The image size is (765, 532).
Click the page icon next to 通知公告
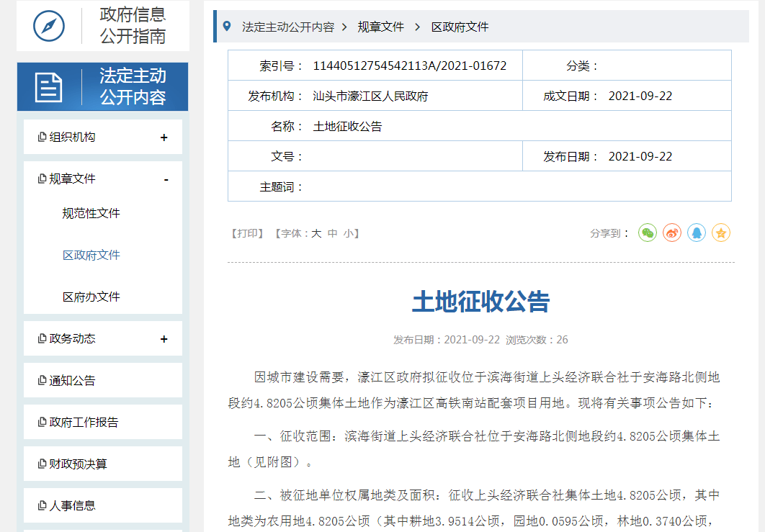coord(42,380)
